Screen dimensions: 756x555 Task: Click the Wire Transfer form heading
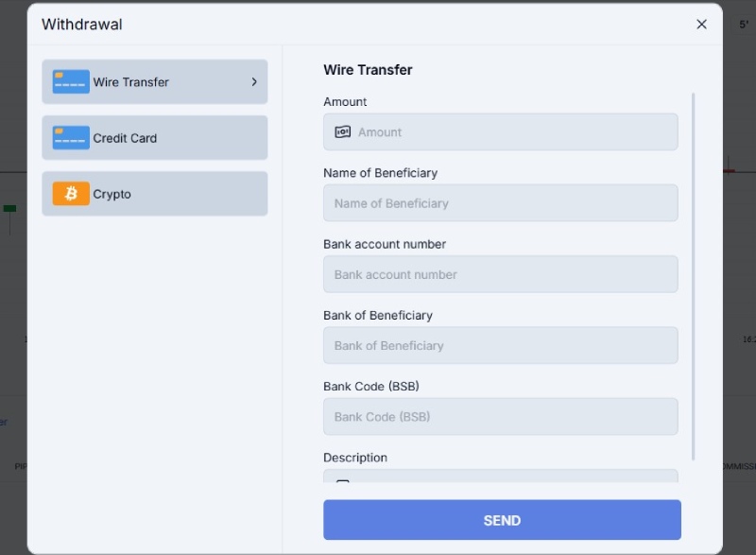[x=368, y=70]
